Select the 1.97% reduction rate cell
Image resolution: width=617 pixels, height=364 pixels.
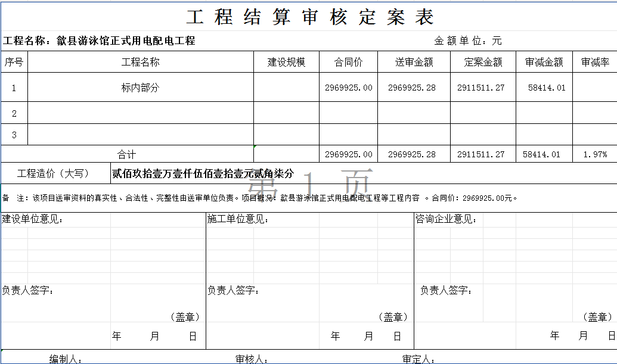(x=594, y=154)
